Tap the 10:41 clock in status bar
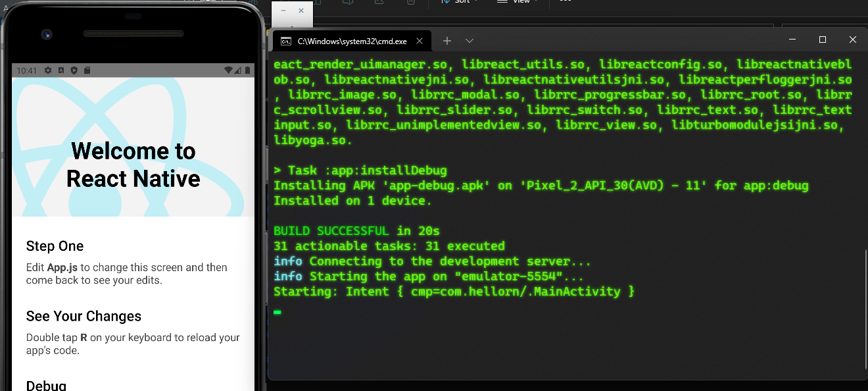The height and width of the screenshot is (391, 868). pos(27,70)
